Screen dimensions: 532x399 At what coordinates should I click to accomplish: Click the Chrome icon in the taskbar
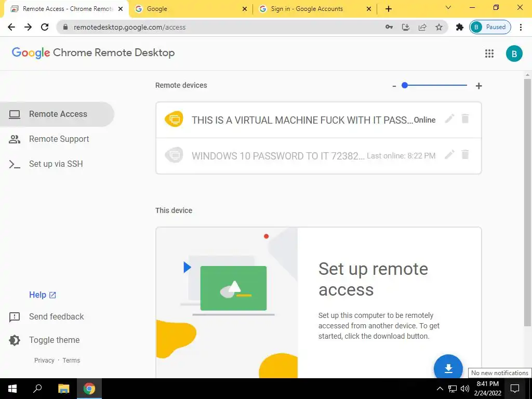pos(89,389)
